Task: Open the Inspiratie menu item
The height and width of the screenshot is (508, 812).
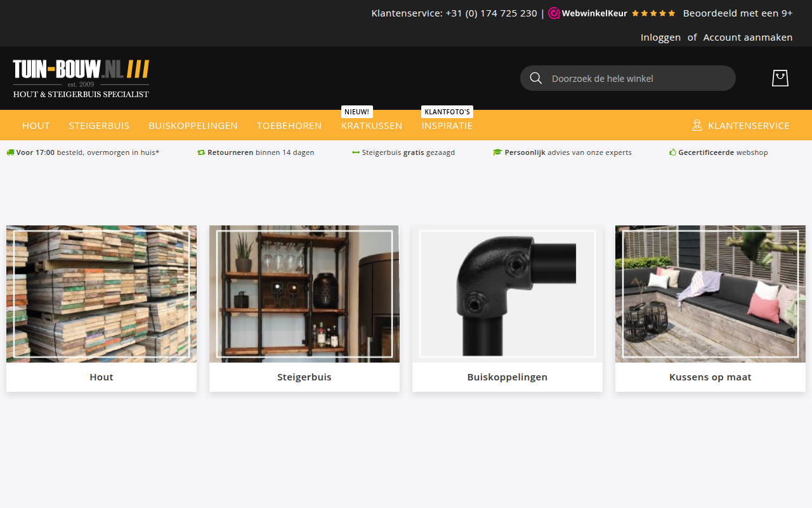Action: point(447,126)
